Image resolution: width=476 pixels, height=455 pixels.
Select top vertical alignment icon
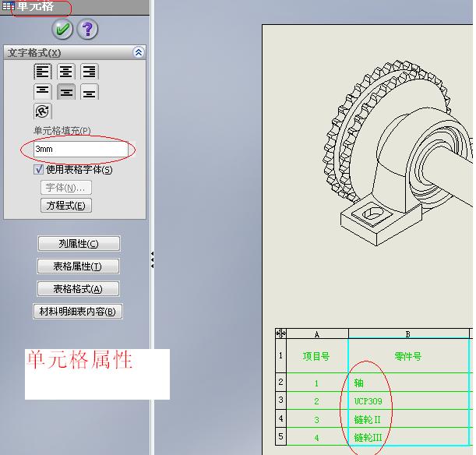point(42,92)
